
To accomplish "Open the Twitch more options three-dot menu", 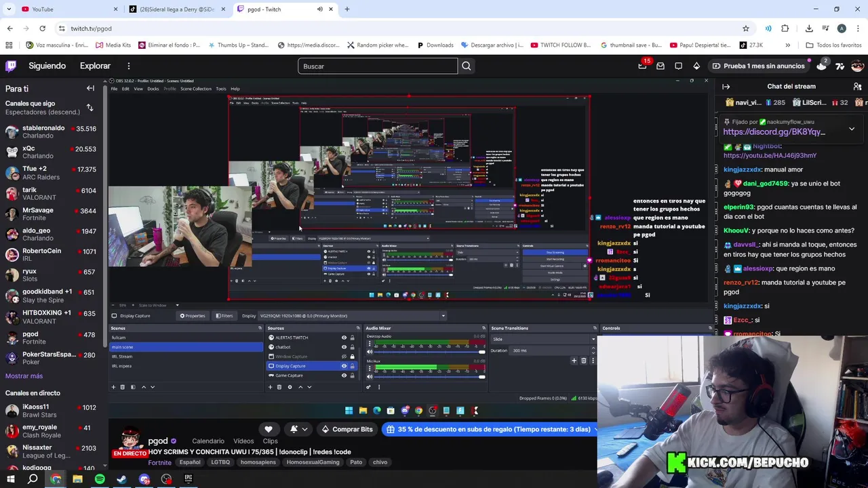I will click(128, 66).
